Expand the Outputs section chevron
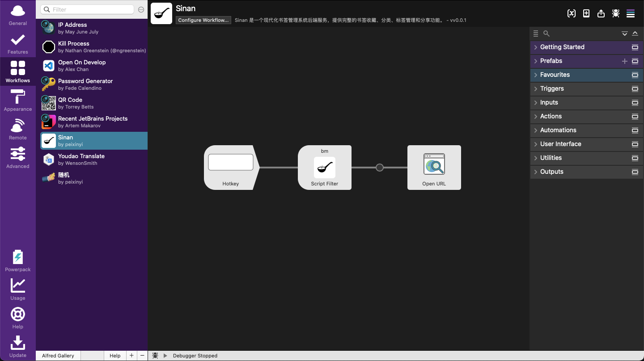The image size is (644, 361). tap(536, 172)
